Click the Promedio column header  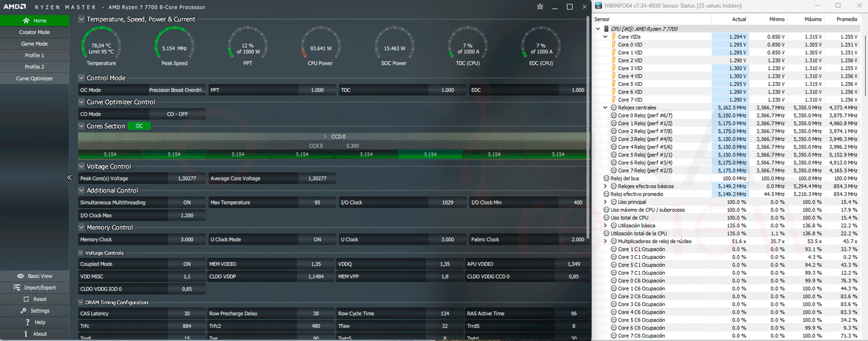pos(841,19)
